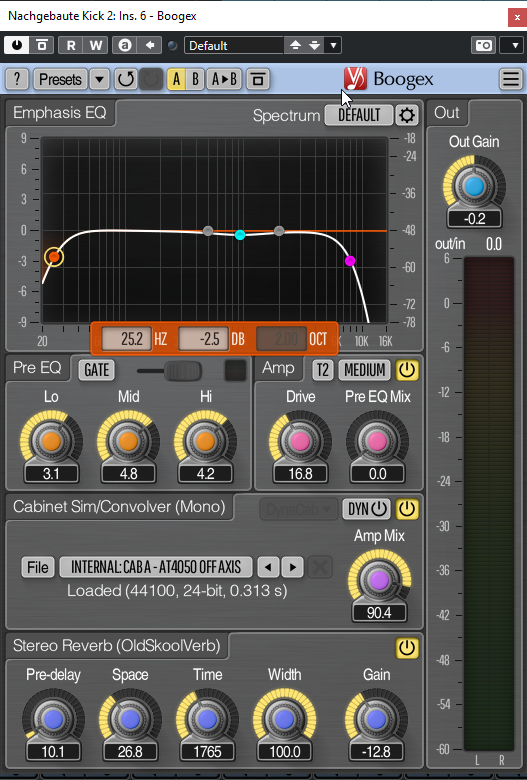Select the Amp tab

(279, 368)
